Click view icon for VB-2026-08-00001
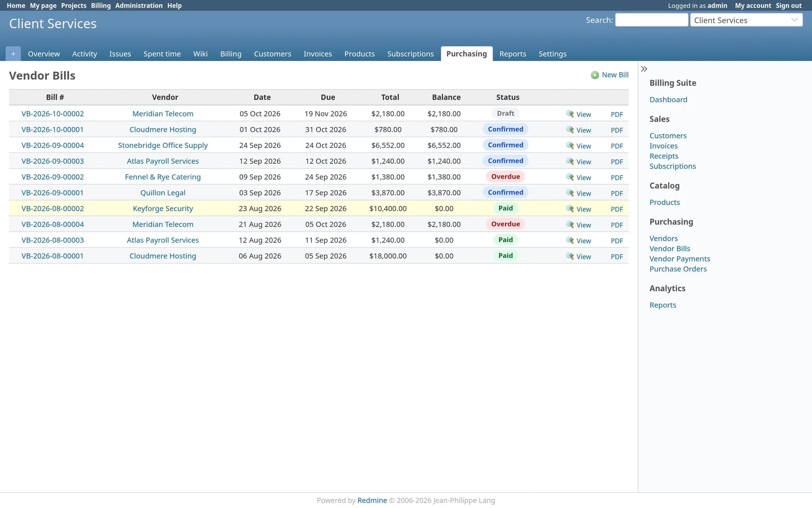The image size is (812, 508). pyautogui.click(x=570, y=256)
